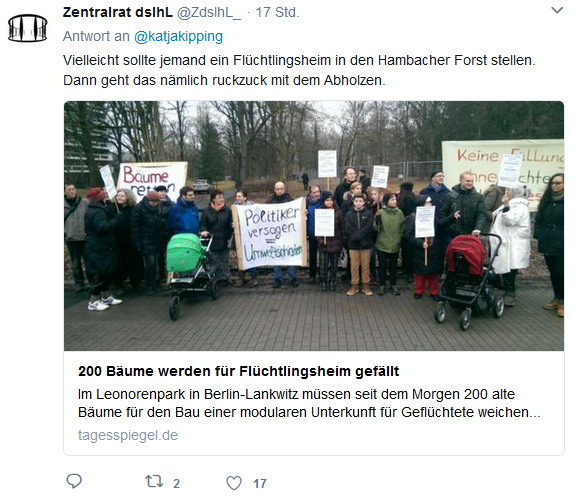The width and height of the screenshot is (574, 496).
Task: Click the retweet count 2
Action: 176,484
